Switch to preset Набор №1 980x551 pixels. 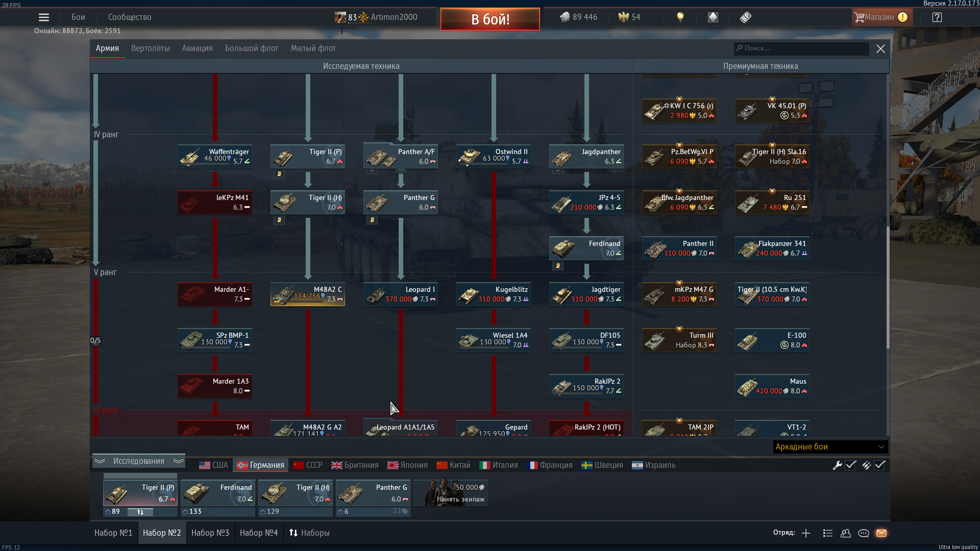(113, 533)
